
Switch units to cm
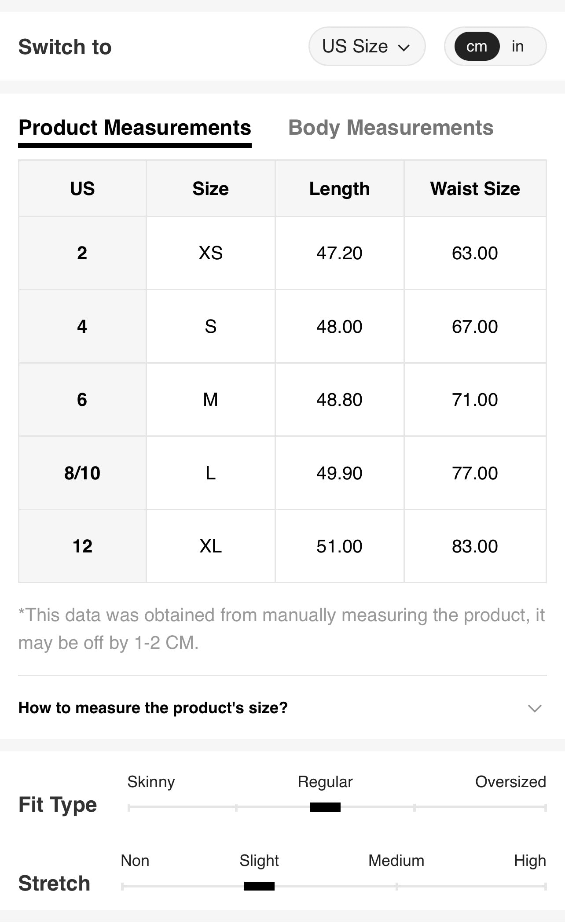(x=477, y=46)
